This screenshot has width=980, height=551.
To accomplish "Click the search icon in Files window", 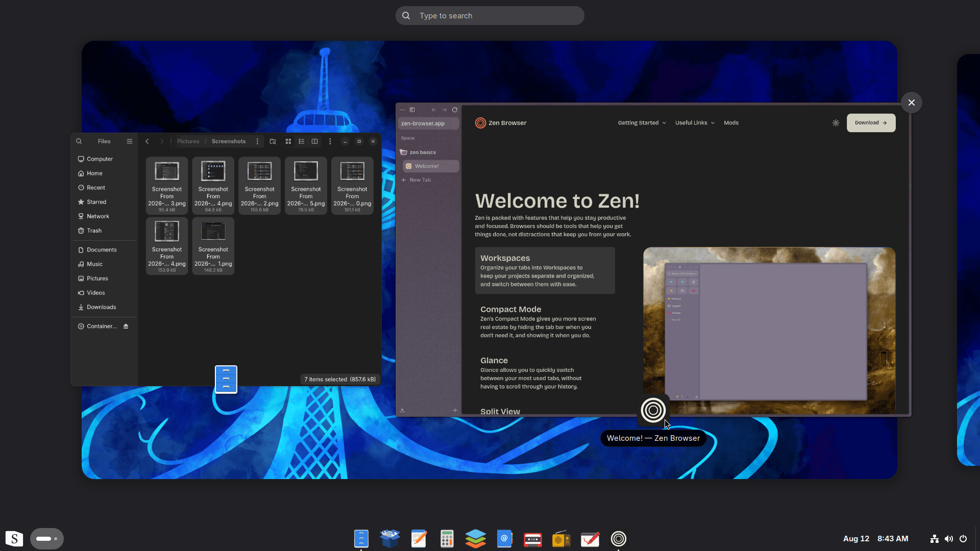I will tap(79, 141).
